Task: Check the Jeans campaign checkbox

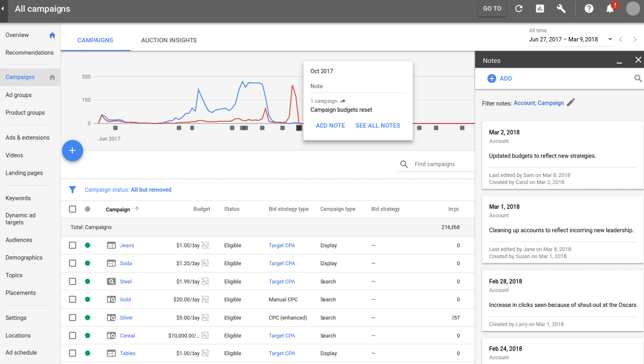Action: point(72,245)
